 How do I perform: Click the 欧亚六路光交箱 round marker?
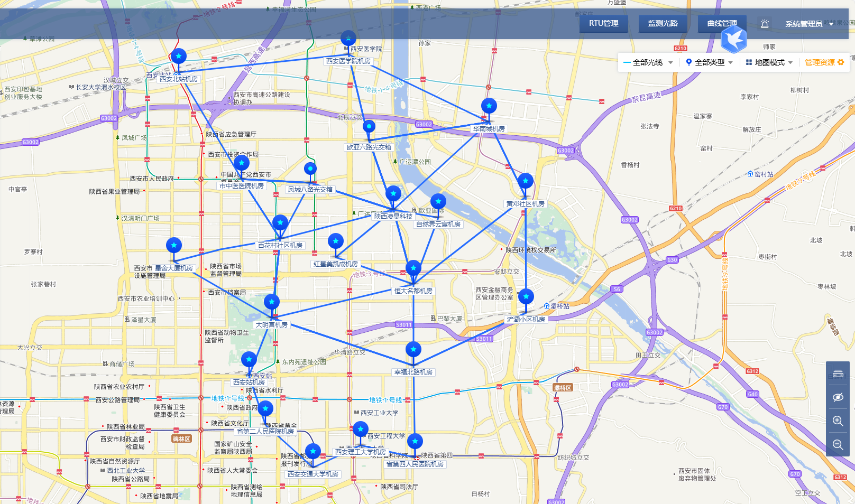[x=369, y=126]
